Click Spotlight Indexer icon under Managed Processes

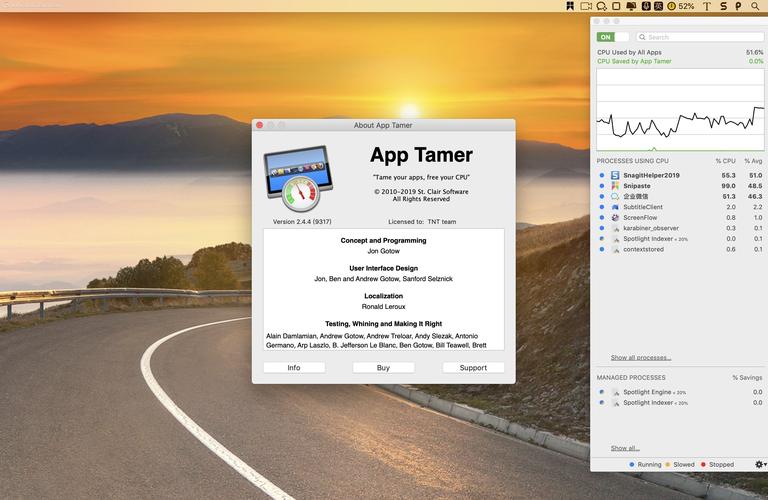coord(616,403)
